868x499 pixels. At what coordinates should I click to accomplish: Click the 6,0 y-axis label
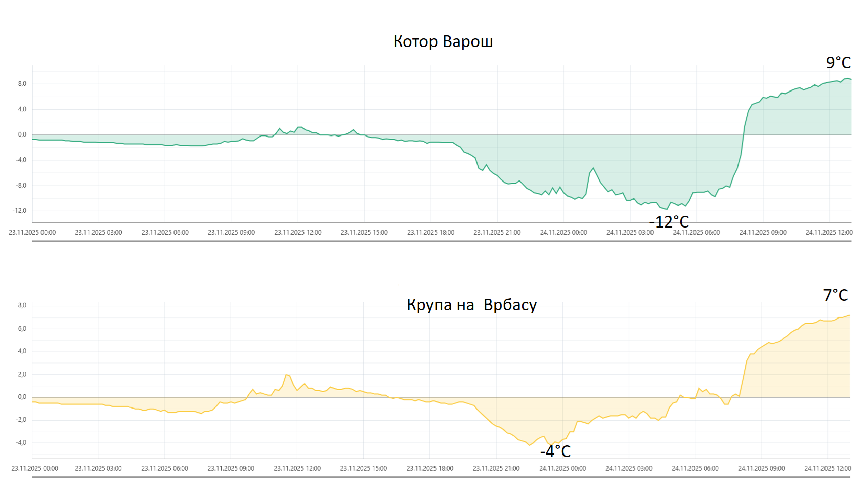pos(22,329)
